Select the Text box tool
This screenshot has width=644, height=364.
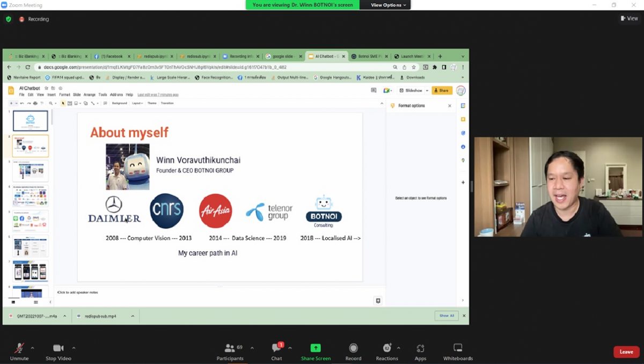70,103
